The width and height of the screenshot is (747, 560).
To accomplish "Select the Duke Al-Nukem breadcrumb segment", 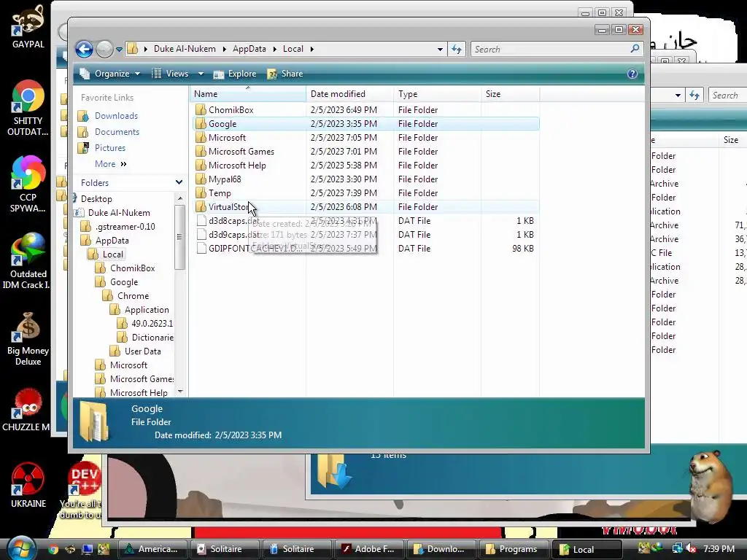I will pos(185,49).
